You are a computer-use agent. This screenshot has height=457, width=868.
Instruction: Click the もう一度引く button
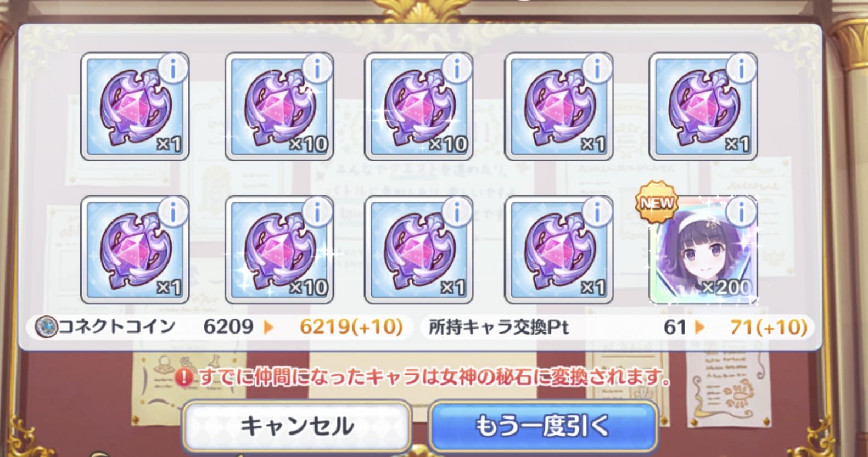coord(542,426)
